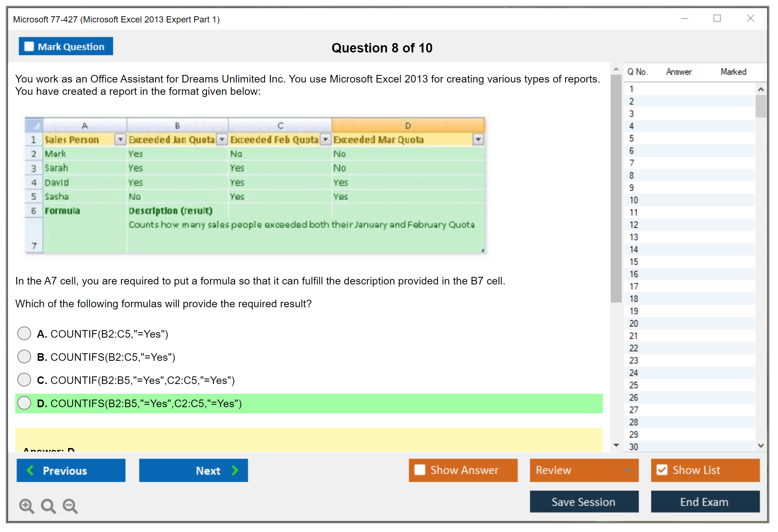Click the right arrow on Next button
This screenshot has width=778, height=532.
[235, 470]
